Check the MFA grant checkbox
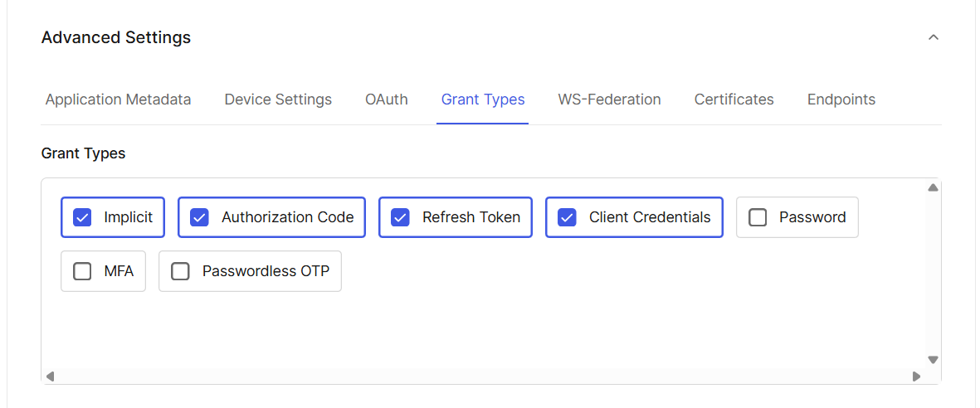Screen dimensions: 980x408 point(82,271)
